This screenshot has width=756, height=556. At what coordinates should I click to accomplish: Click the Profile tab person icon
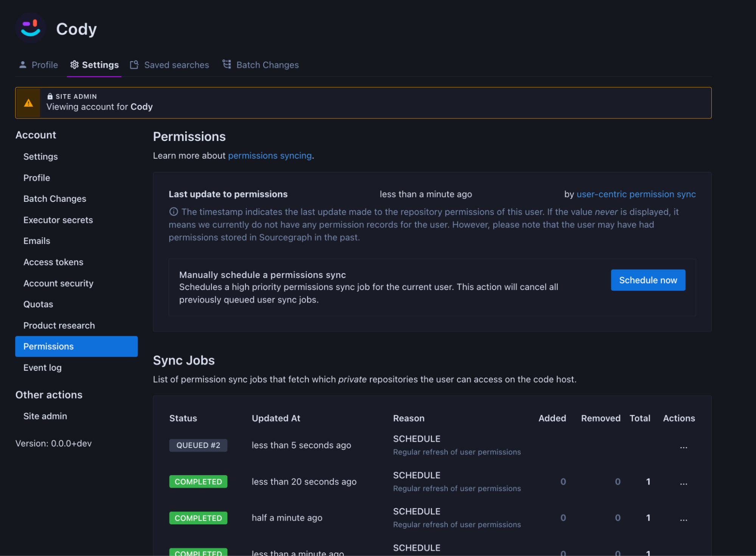[x=23, y=65]
